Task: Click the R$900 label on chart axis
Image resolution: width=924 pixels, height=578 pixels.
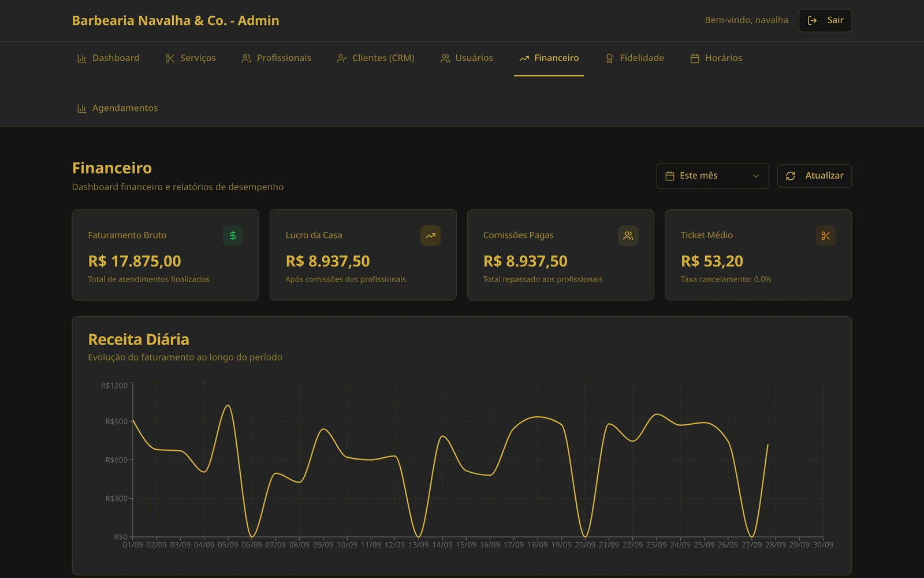Action: point(117,421)
